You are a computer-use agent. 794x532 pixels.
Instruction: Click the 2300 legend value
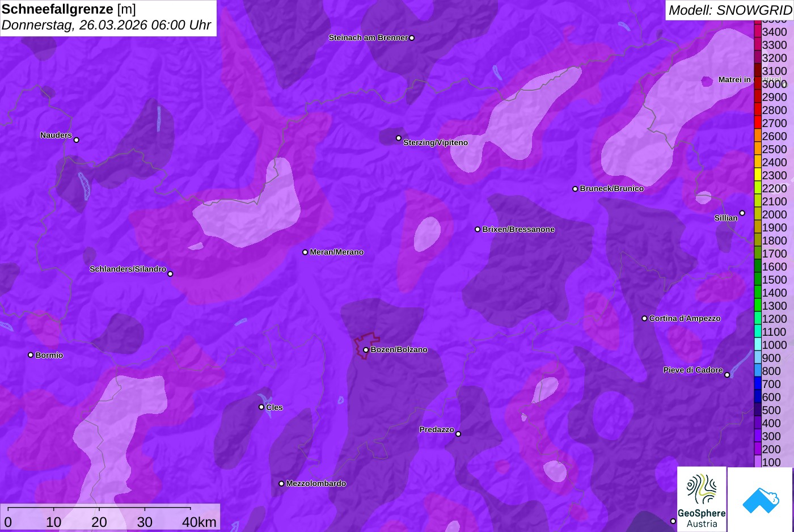pos(774,175)
